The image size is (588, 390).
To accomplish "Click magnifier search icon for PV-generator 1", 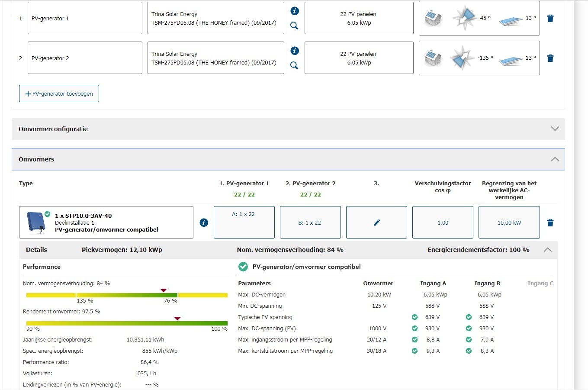I will [x=294, y=26].
